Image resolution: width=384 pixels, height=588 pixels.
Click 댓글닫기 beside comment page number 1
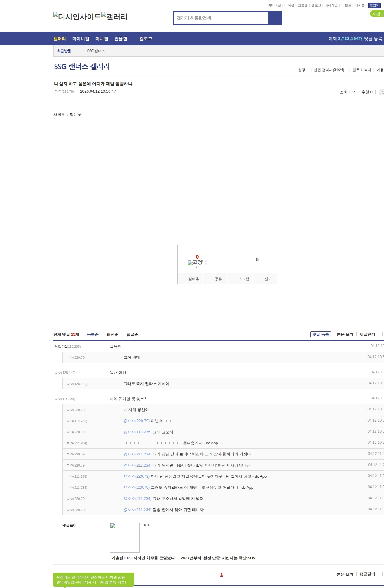(x=367, y=574)
